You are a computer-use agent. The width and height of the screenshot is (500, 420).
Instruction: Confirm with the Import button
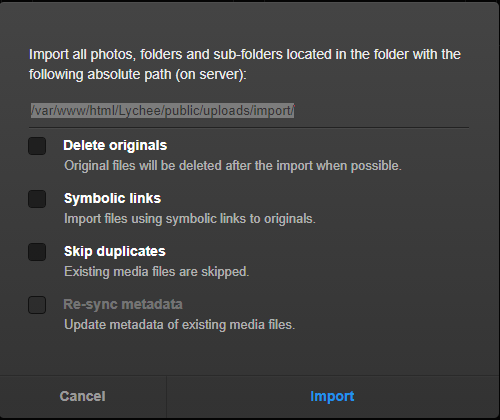(333, 397)
